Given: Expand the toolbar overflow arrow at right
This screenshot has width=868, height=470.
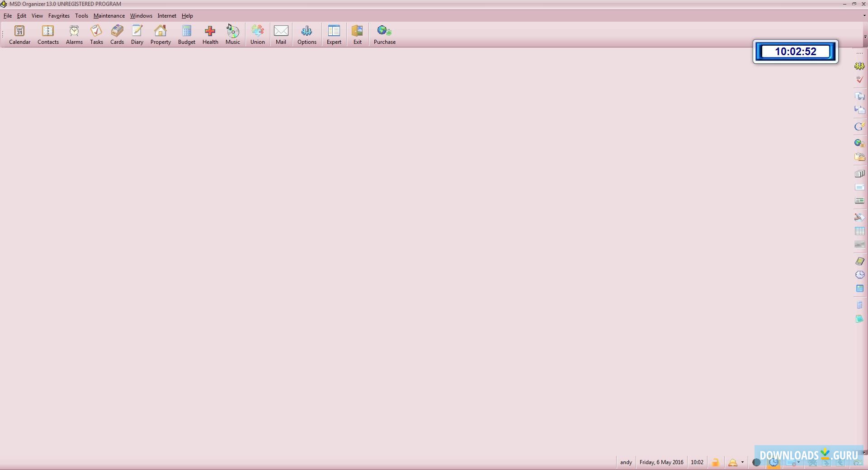Looking at the screenshot, I should click(865, 37).
